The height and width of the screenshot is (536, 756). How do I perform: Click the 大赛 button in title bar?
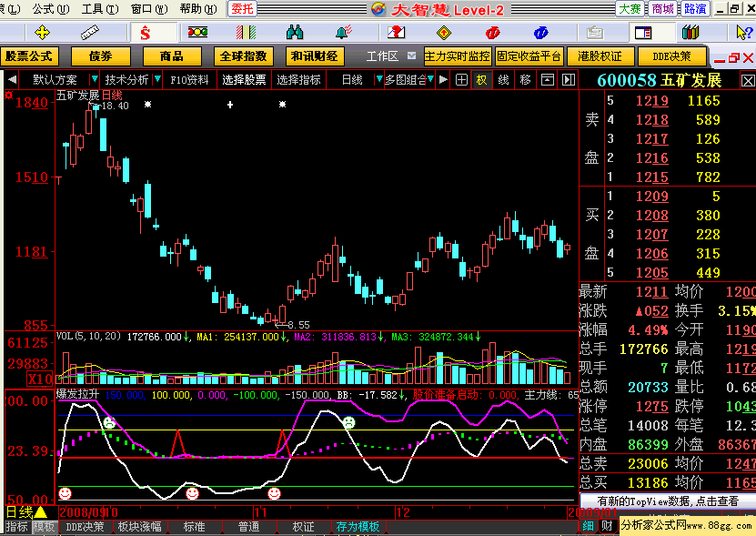(x=630, y=9)
